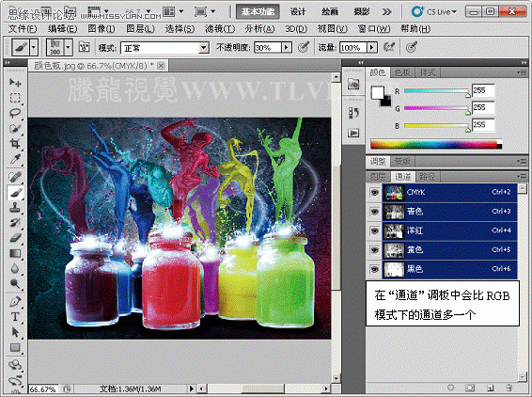Switch to the 摄影 workspace

361,12
